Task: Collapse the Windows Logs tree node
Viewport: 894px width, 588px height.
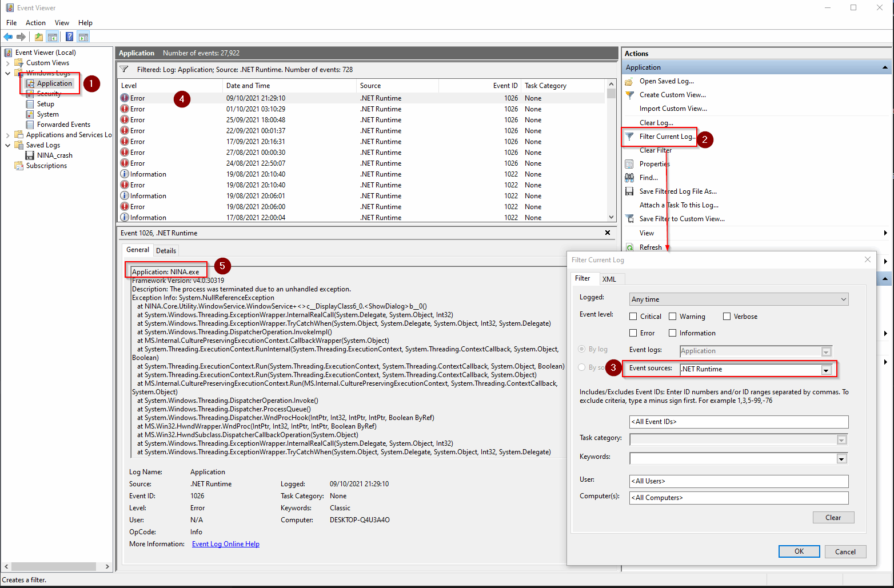Action: (x=7, y=73)
